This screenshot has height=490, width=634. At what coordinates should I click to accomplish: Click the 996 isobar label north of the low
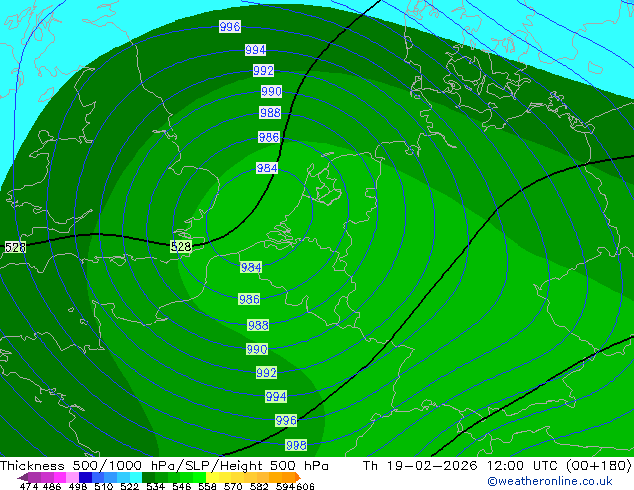coord(230,27)
